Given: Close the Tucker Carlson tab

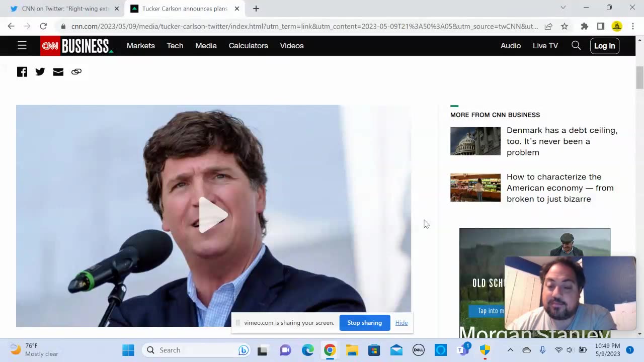Looking at the screenshot, I should click(237, 9).
